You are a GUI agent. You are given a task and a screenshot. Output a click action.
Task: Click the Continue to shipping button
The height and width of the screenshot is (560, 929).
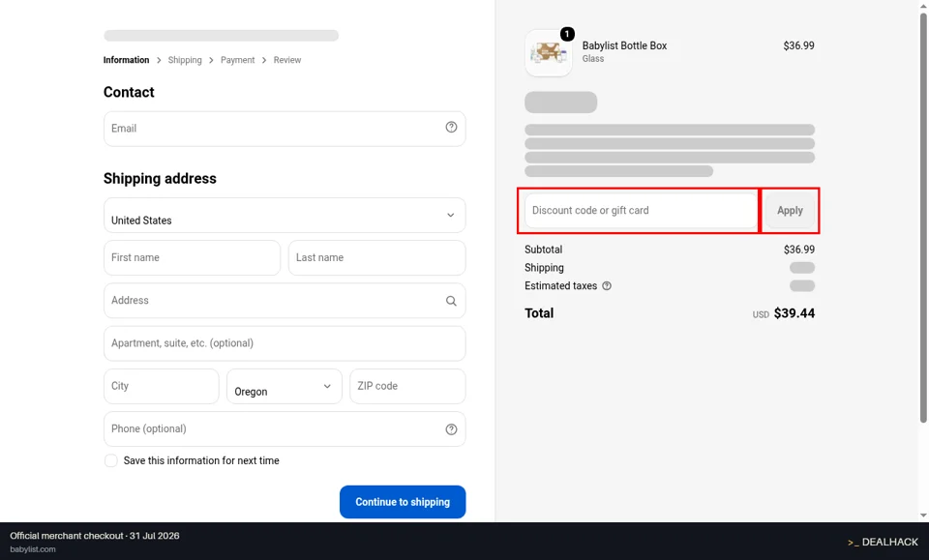(403, 502)
